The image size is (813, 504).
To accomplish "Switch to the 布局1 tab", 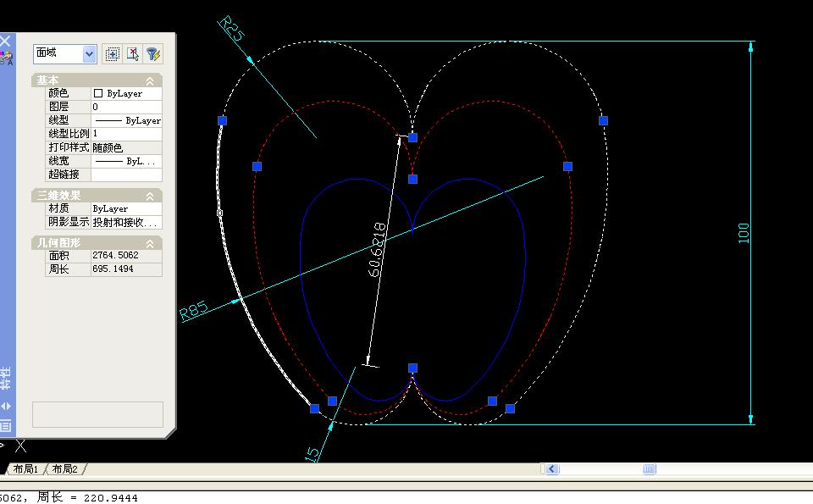I will tap(25, 469).
